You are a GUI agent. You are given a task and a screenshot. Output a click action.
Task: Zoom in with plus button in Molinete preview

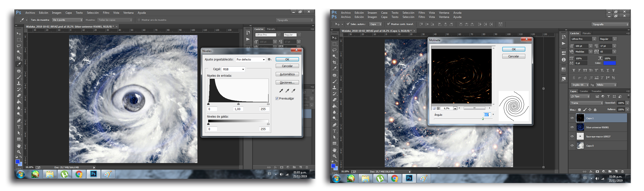click(438, 108)
